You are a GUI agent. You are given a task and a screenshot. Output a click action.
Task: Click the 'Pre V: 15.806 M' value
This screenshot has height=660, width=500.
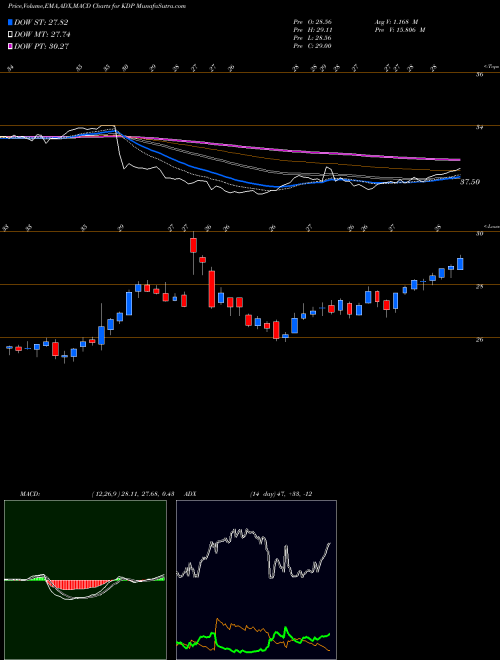tap(399, 30)
